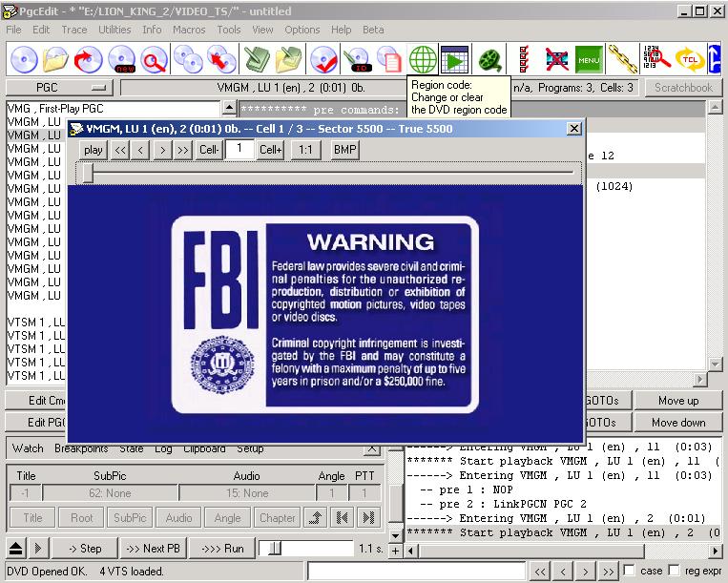Open the Options menu
Viewport: 728px width, 583px height.
pyautogui.click(x=302, y=30)
